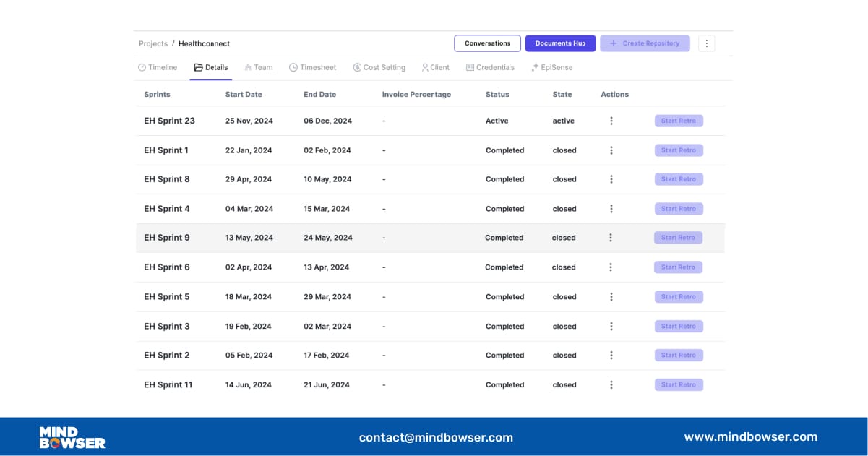The image size is (868, 456).
Task: Expand row options for EH Sprint 8
Action: 611,179
